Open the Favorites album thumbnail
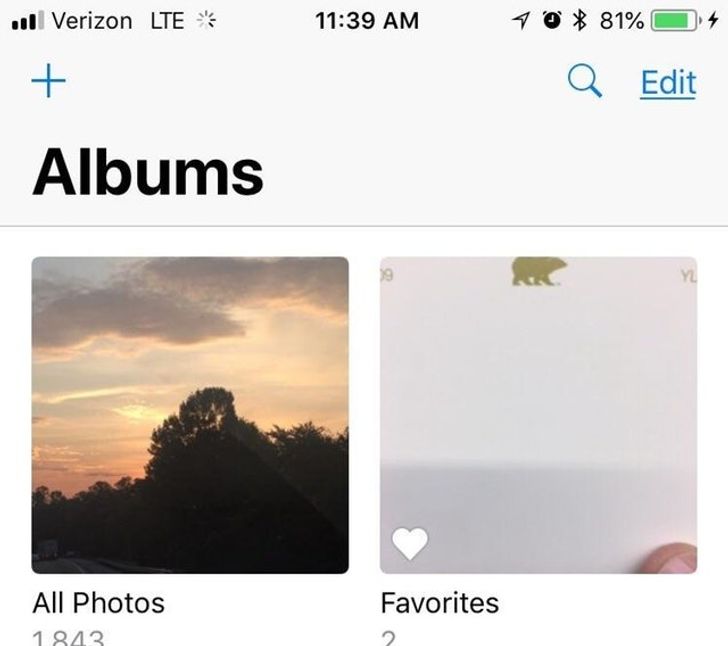This screenshot has width=728, height=646. [538, 415]
